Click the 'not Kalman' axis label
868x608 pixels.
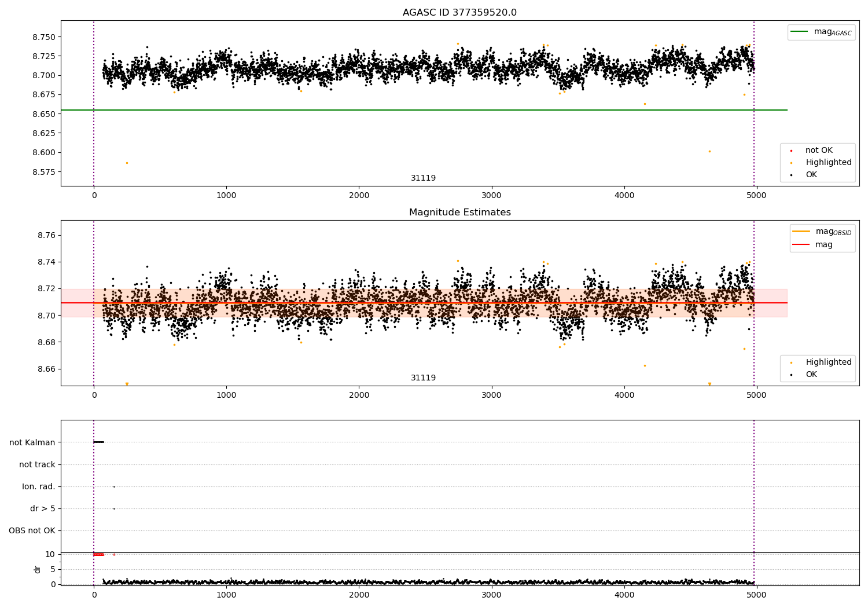click(32, 442)
